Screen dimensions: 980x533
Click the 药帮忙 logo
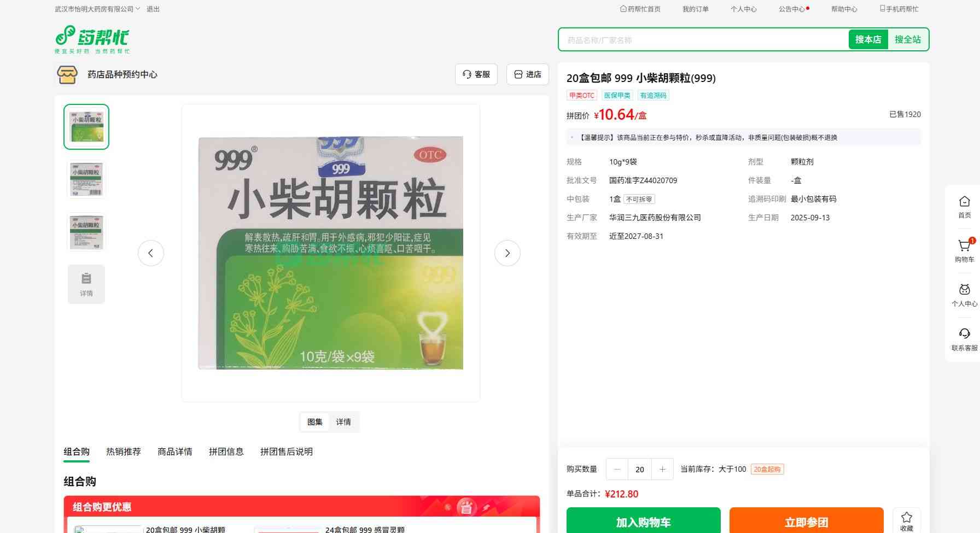point(92,39)
